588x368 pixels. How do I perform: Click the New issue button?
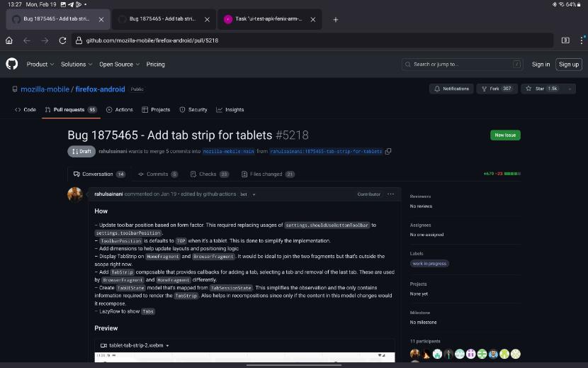point(505,135)
